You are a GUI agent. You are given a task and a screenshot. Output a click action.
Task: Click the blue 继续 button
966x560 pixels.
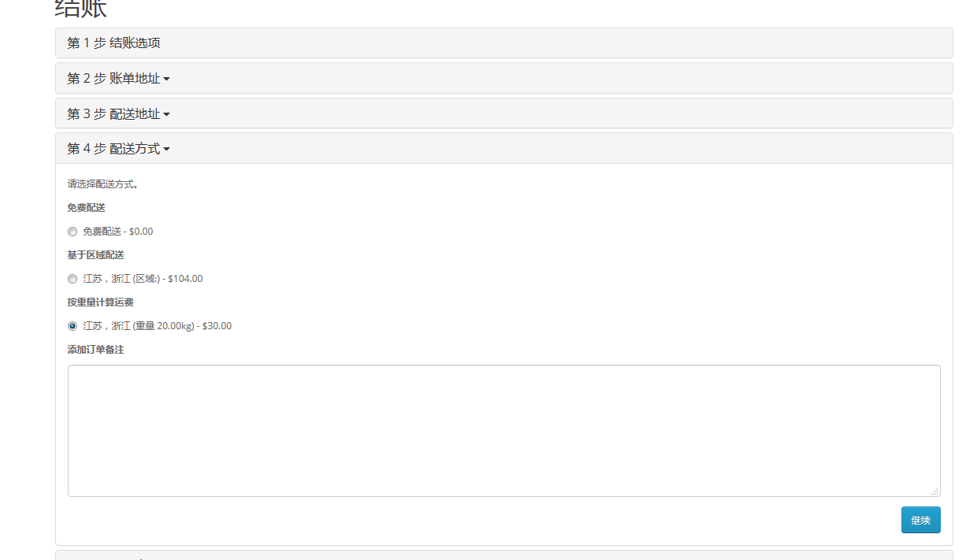pos(920,520)
